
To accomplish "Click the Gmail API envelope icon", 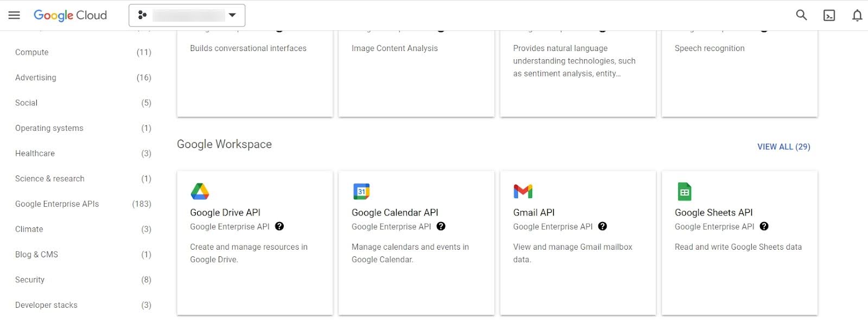I will pos(523,192).
